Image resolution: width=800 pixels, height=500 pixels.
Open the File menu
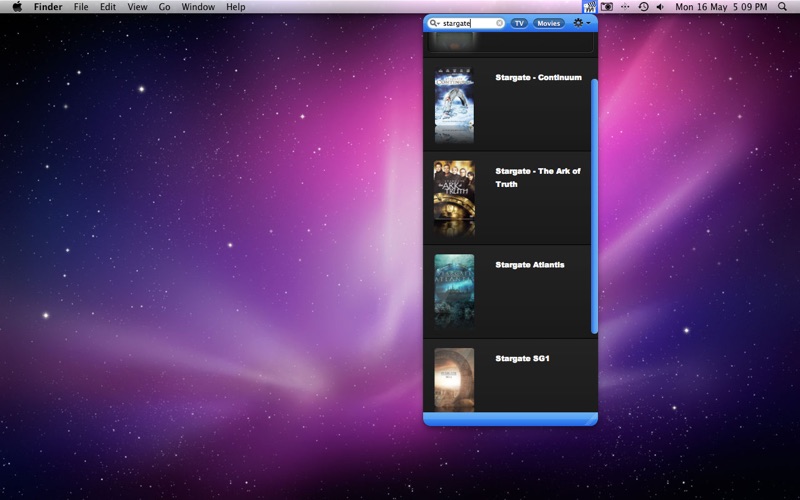tap(81, 7)
